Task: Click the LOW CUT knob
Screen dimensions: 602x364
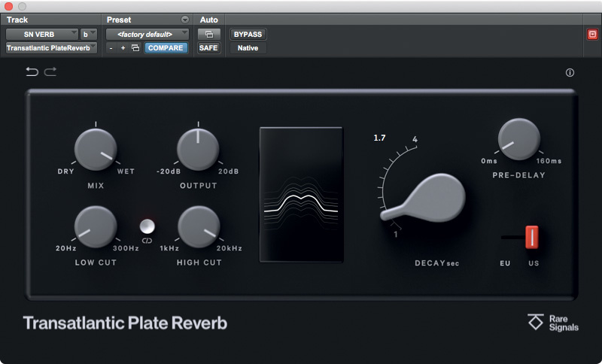Action: pyautogui.click(x=96, y=226)
